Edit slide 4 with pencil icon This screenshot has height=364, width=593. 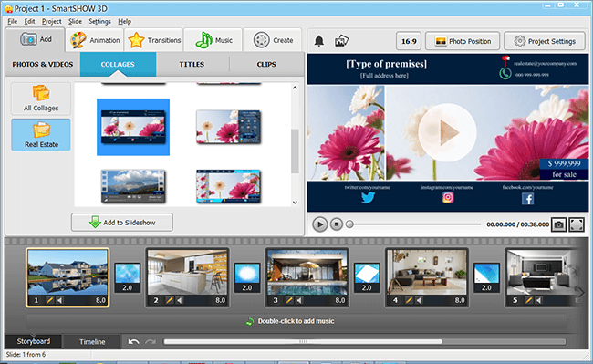(x=409, y=300)
